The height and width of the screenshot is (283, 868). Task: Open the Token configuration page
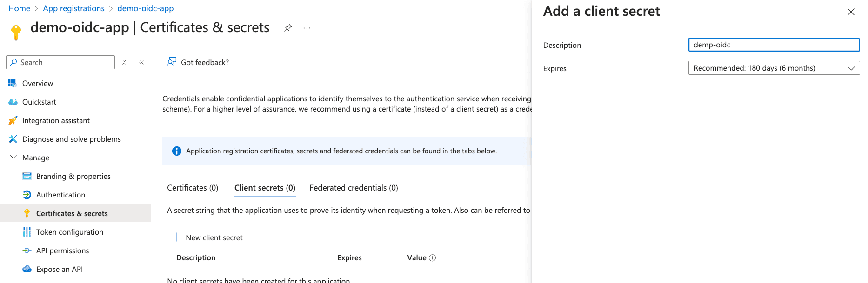click(69, 231)
